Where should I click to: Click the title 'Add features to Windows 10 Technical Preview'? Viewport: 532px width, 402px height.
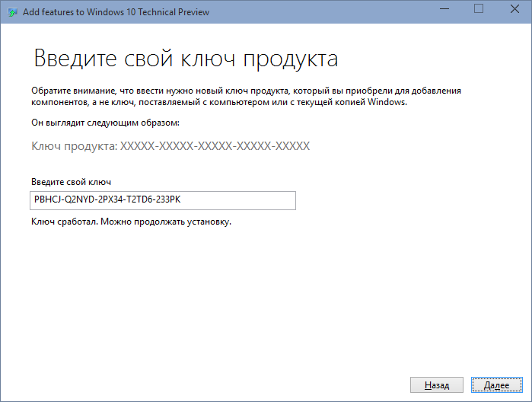coord(116,12)
